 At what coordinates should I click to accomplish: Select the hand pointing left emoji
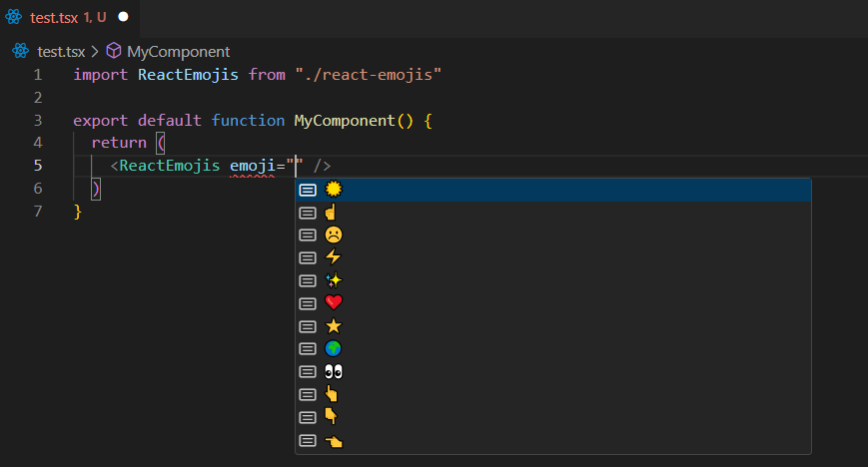334,440
